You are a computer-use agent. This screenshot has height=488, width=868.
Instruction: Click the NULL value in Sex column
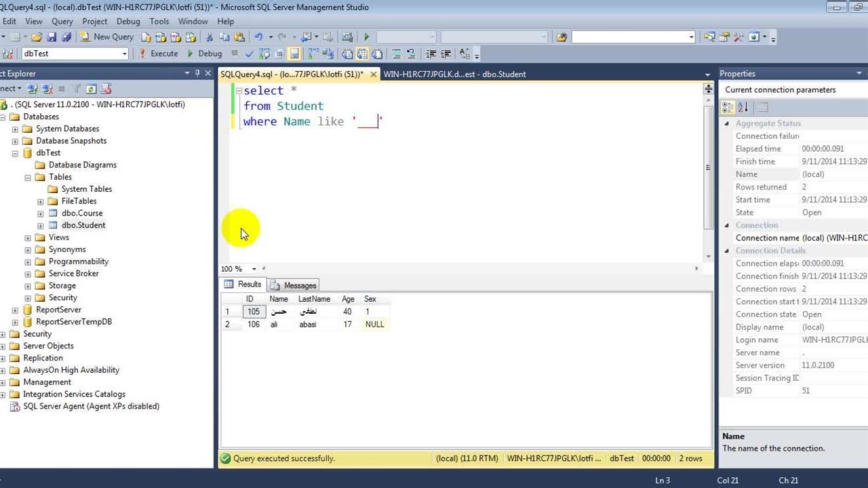point(374,324)
